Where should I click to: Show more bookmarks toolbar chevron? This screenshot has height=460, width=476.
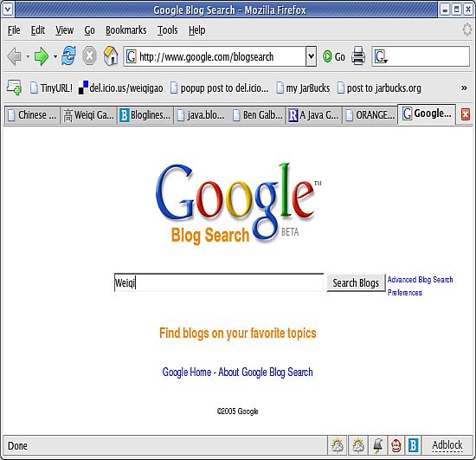click(464, 88)
